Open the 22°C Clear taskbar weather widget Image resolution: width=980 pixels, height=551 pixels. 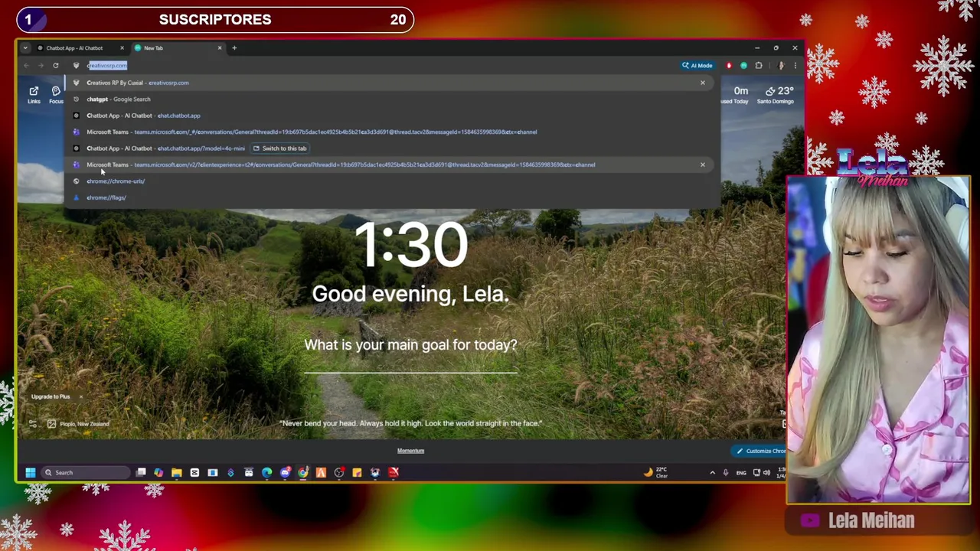(x=657, y=473)
